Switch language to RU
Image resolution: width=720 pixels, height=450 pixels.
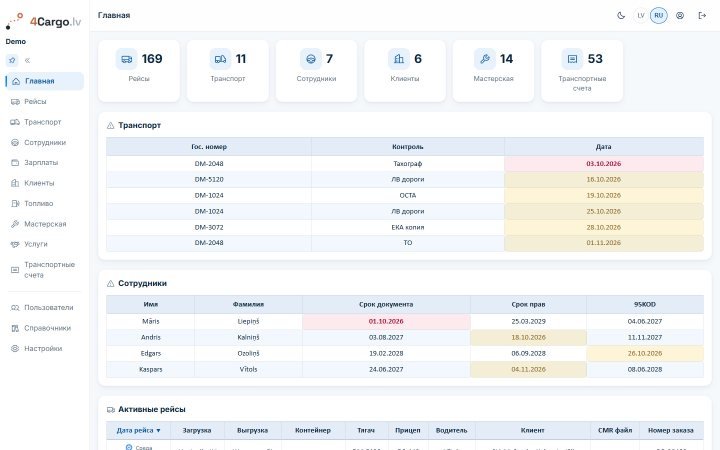pos(658,16)
